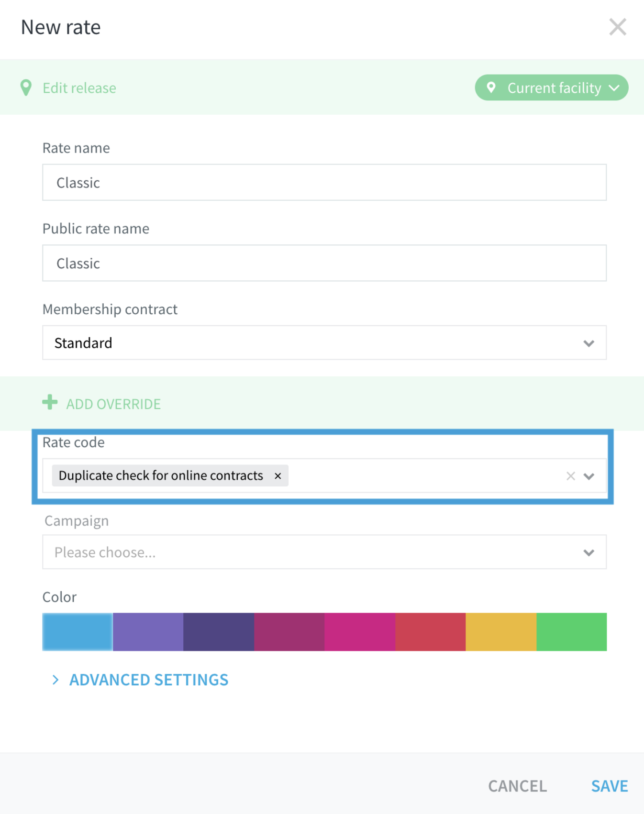
Task: Click the ADD OVERRIDE text
Action: (113, 404)
